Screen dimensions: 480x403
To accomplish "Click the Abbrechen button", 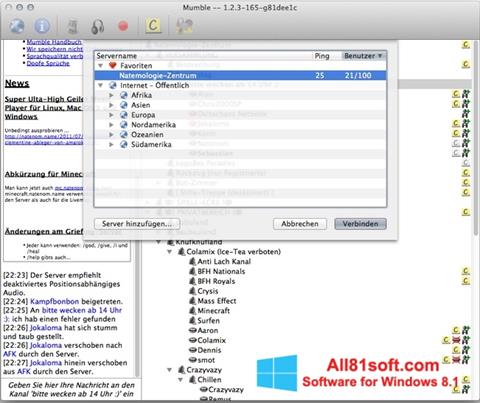I will (300, 224).
